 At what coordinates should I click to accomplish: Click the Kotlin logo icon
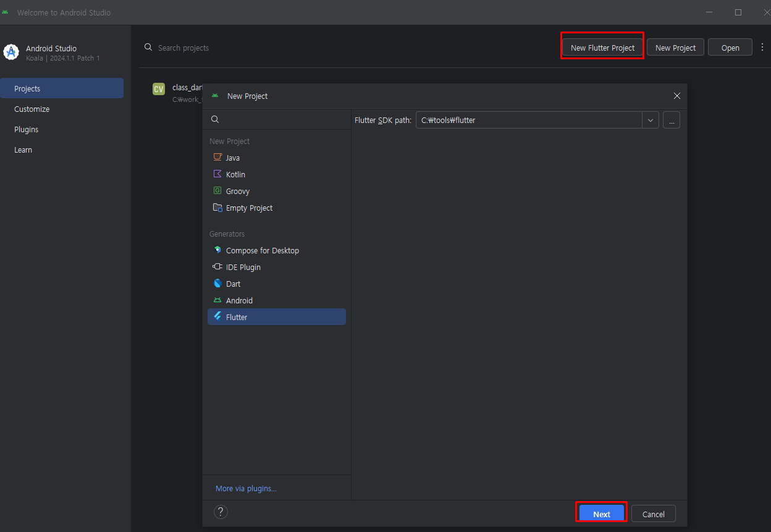[217, 174]
